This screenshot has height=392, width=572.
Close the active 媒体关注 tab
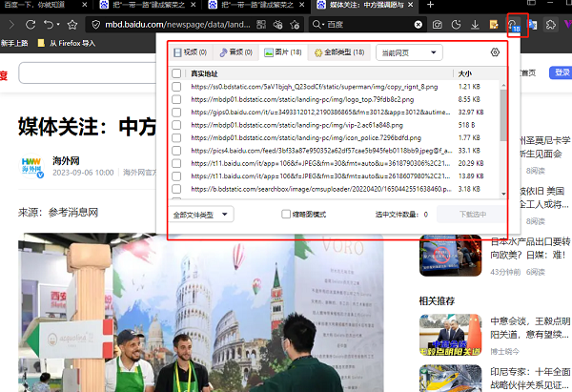tap(410, 5)
